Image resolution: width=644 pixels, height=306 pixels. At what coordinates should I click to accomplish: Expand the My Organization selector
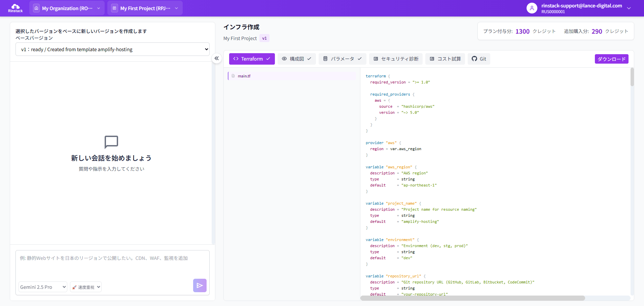coord(67,8)
